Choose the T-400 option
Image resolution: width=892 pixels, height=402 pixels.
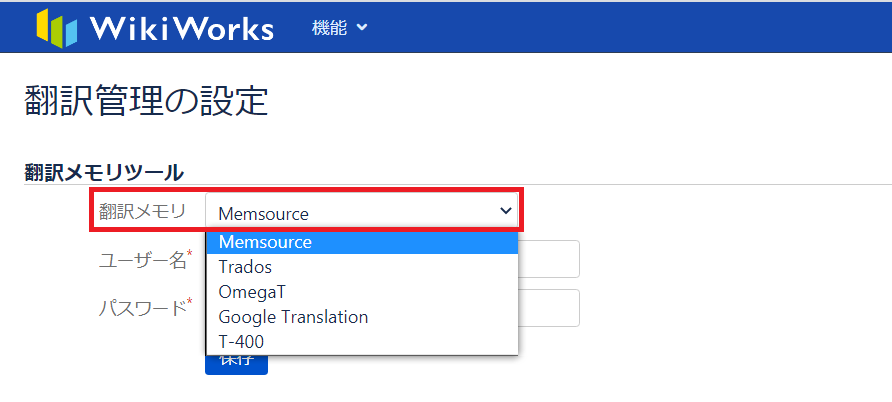241,342
